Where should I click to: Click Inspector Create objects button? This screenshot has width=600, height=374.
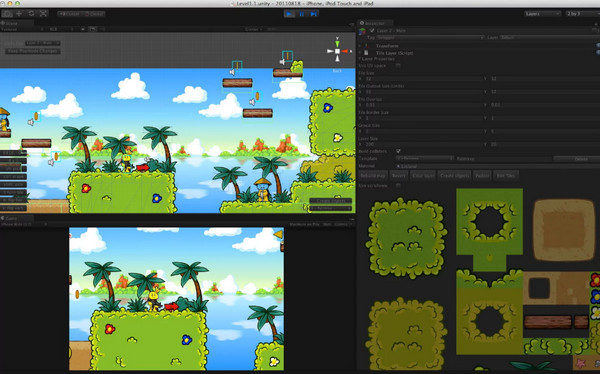point(455,175)
